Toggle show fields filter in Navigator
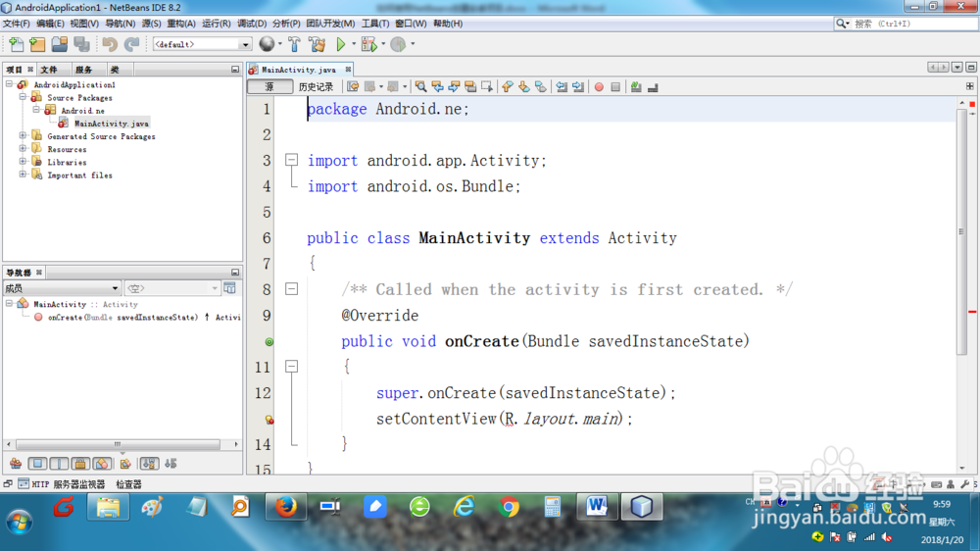This screenshot has height=551, width=980. click(x=37, y=464)
